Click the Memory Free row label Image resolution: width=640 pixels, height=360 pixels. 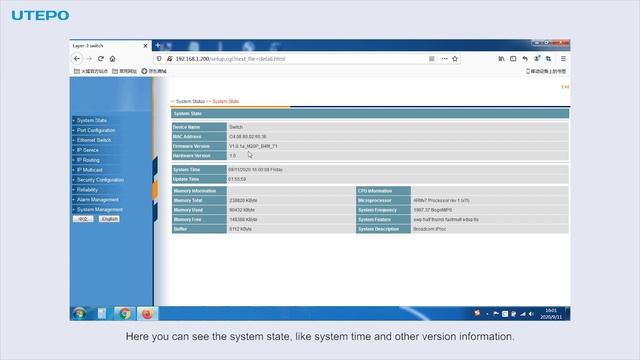199,220
